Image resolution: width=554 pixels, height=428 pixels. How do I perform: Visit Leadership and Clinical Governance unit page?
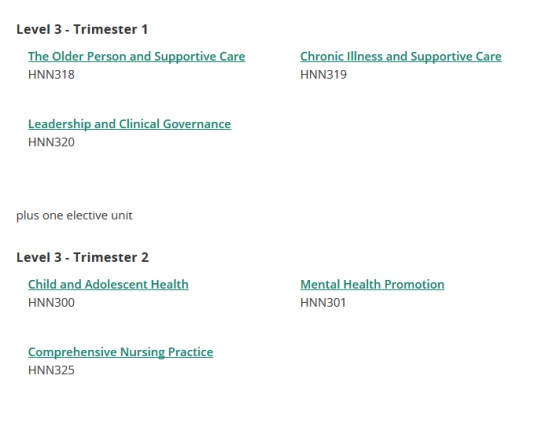tap(129, 124)
